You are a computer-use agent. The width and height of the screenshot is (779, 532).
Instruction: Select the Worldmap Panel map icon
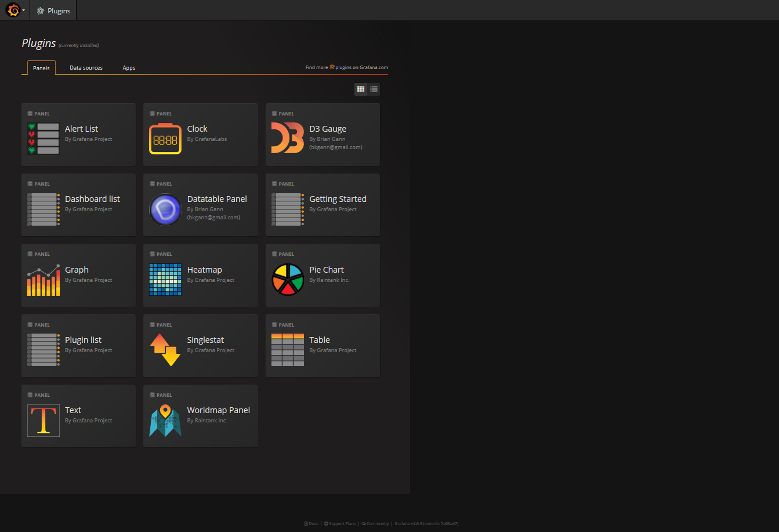(x=165, y=420)
